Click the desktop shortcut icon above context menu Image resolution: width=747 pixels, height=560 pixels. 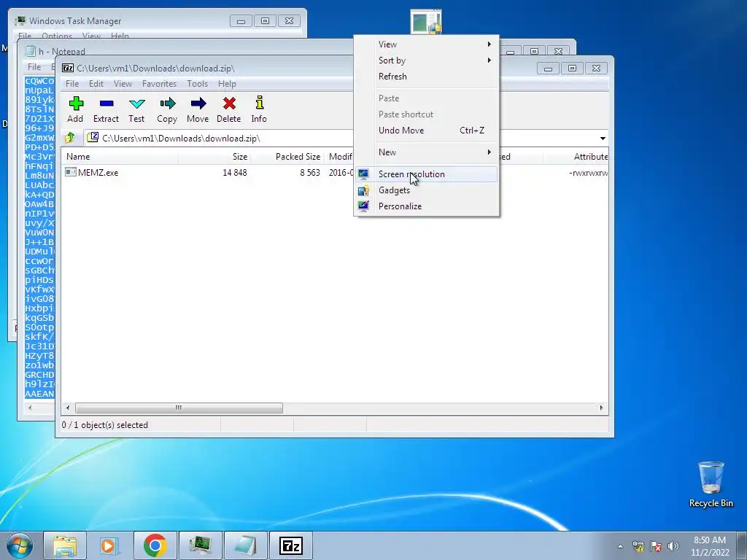426,23
